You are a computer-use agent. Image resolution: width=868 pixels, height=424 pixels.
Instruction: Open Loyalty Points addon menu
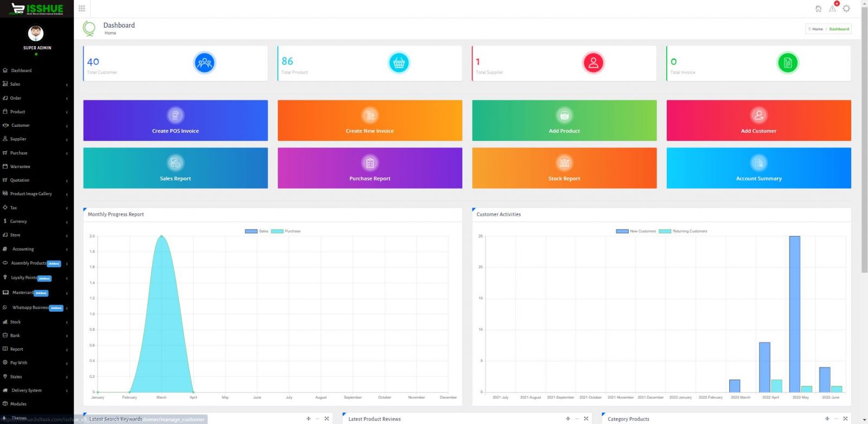pos(36,278)
